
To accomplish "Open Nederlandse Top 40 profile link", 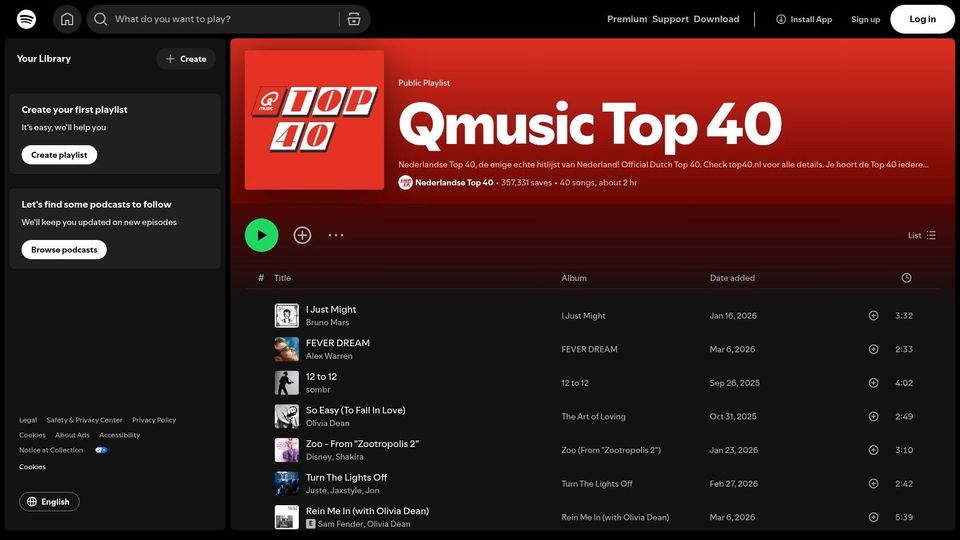I will click(454, 182).
